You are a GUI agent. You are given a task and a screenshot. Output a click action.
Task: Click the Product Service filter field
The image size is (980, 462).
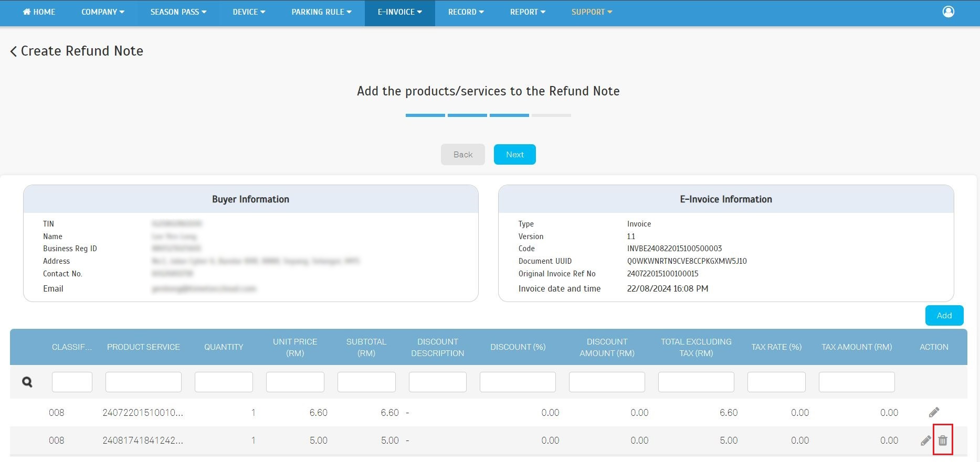tap(143, 382)
